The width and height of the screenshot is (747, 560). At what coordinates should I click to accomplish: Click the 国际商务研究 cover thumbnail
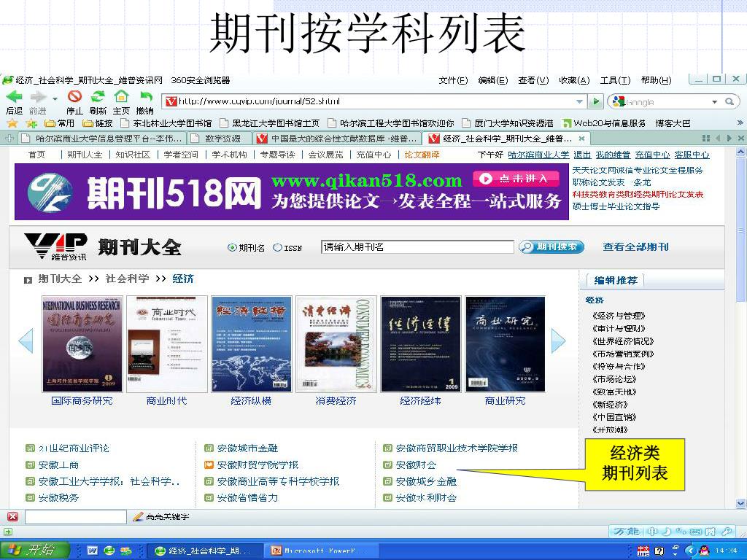[82, 344]
